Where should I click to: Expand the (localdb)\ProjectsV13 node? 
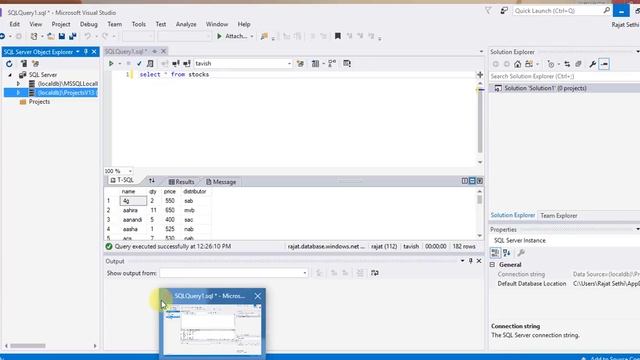(18, 93)
